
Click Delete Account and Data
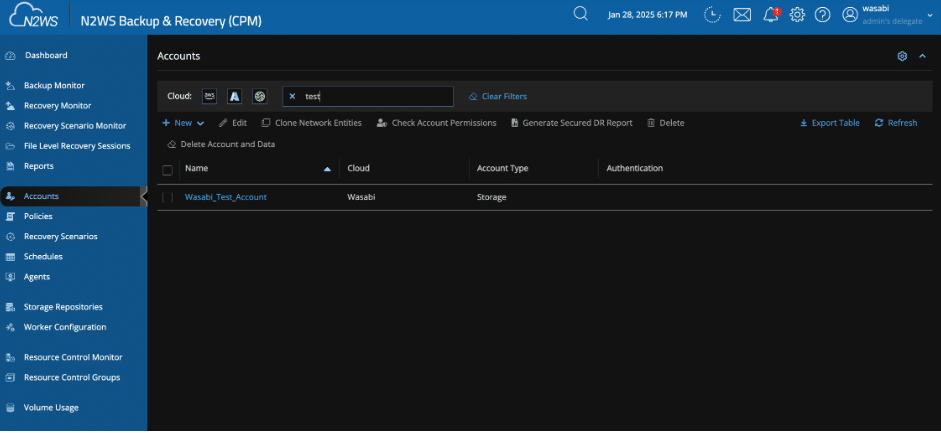click(x=221, y=145)
